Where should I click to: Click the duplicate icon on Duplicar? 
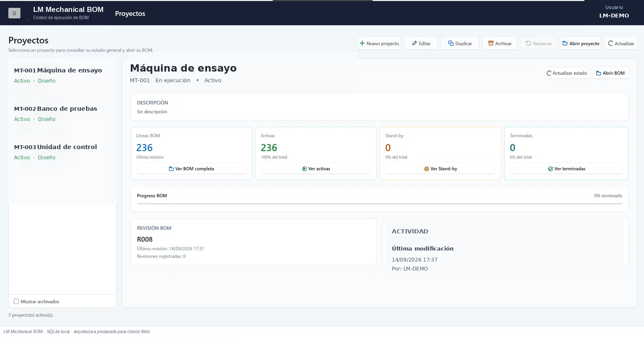451,43
